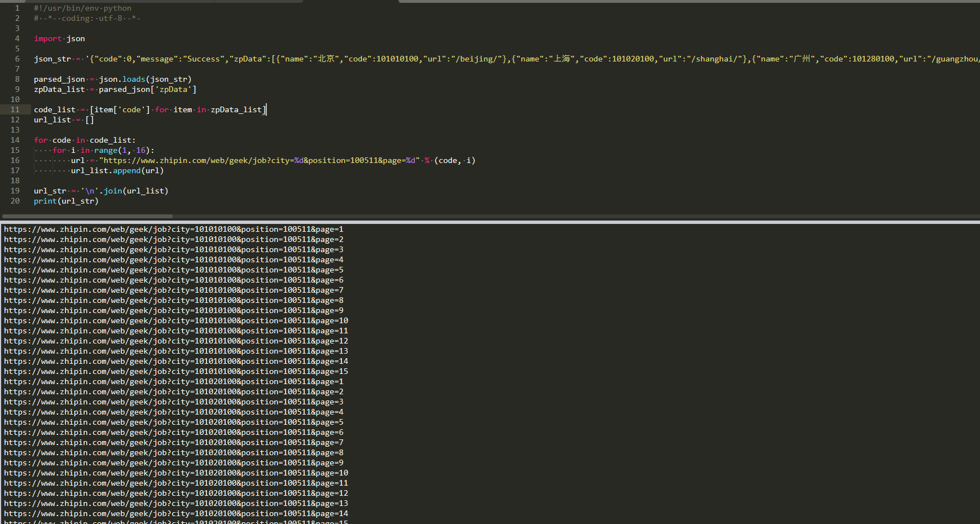Click the shebang line '#!/usr/bin/env python'
This screenshot has width=980, height=524.
pyautogui.click(x=82, y=8)
